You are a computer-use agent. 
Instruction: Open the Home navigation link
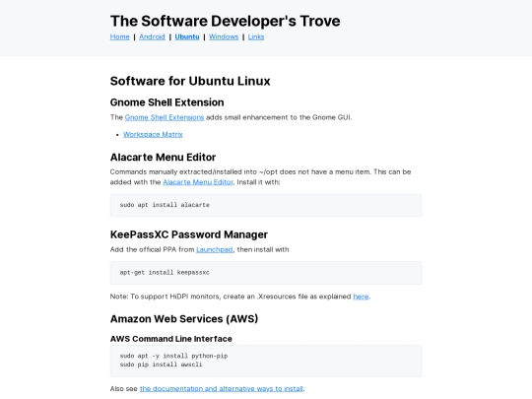pyautogui.click(x=120, y=36)
